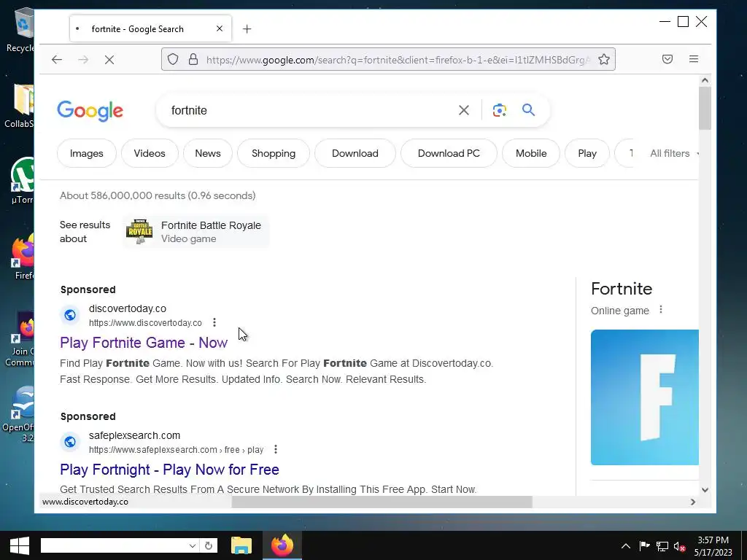Open the Fortnite Battle Royale result card
This screenshot has width=747, height=560.
click(x=196, y=232)
